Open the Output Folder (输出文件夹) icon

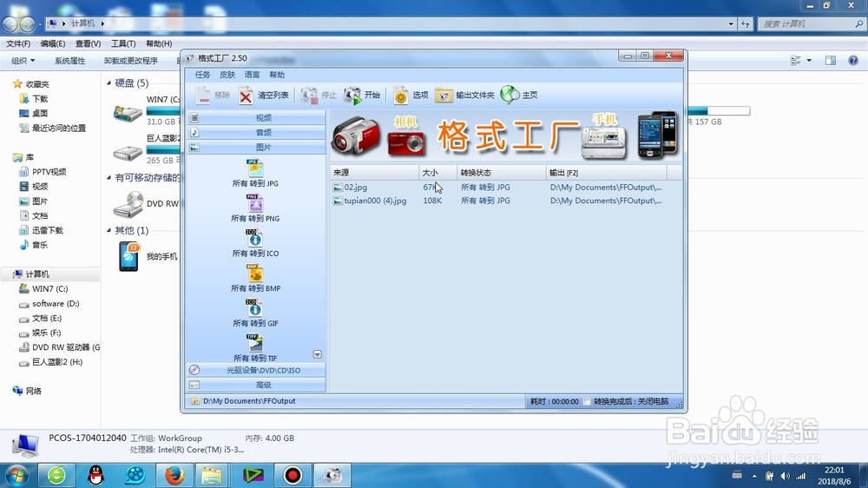444,96
